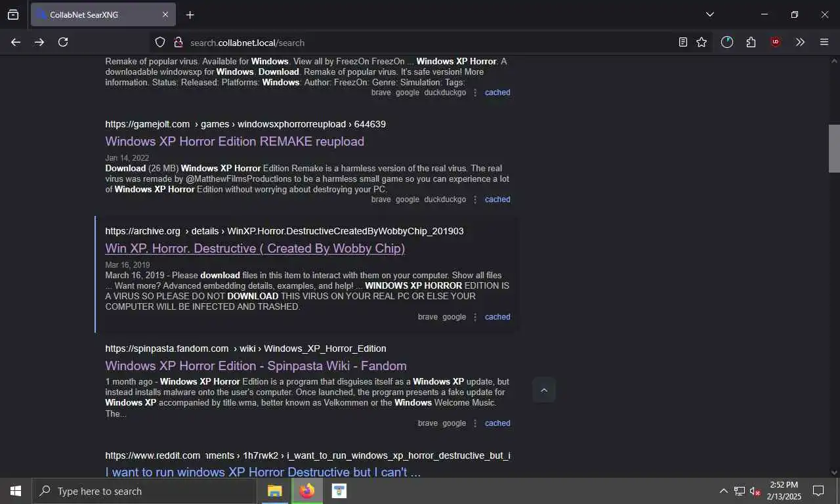The image size is (840, 504).
Task: Open the extensions puzzle icon
Action: (x=751, y=42)
